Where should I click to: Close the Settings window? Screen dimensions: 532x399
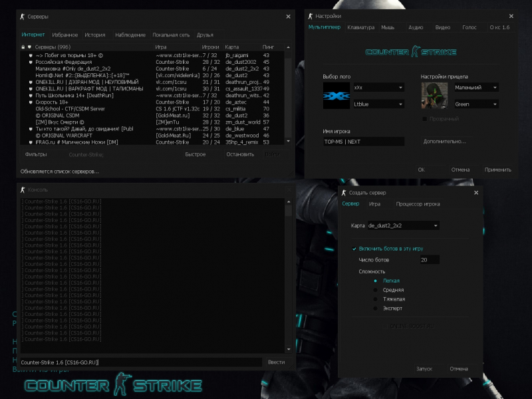click(511, 16)
